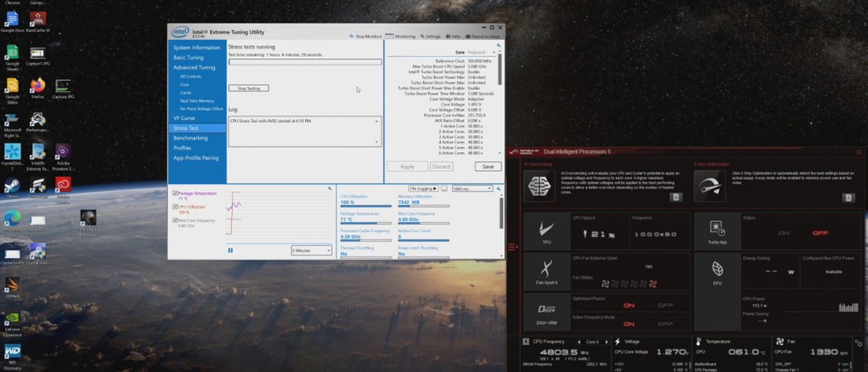Viewport: 868px width, 372px height.
Task: Open the TPU panel in Dual Intelligent Processors
Action: pos(546,231)
